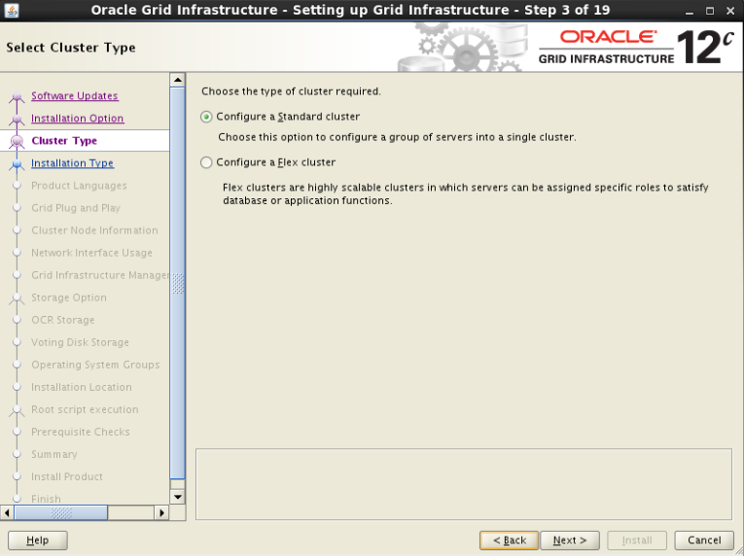The image size is (744, 560).
Task: Select Configure a Flex cluster radio button
Action: click(206, 162)
